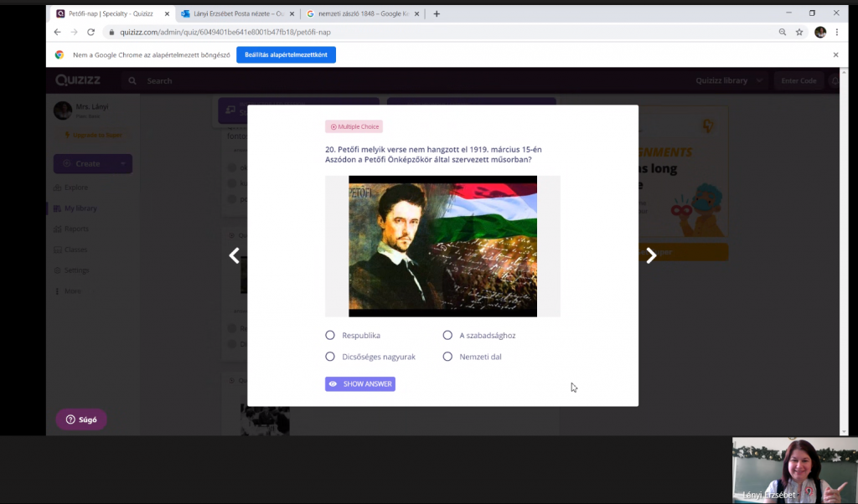Open the Quizizz library dropdown
This screenshot has width=858, height=504.
pyautogui.click(x=729, y=80)
